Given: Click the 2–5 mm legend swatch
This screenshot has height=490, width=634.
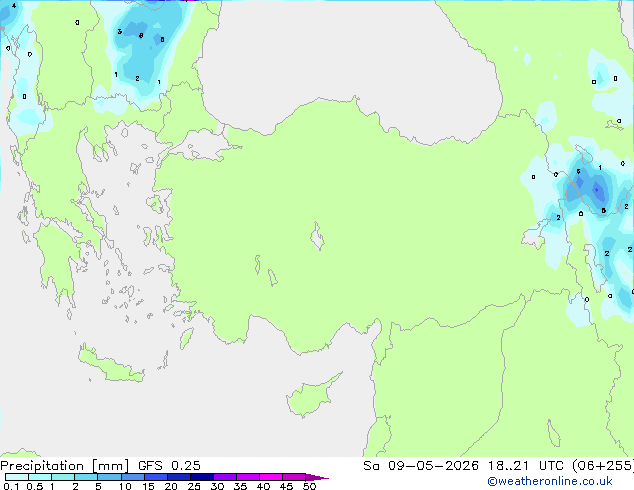Looking at the screenshot, I should [86, 477].
